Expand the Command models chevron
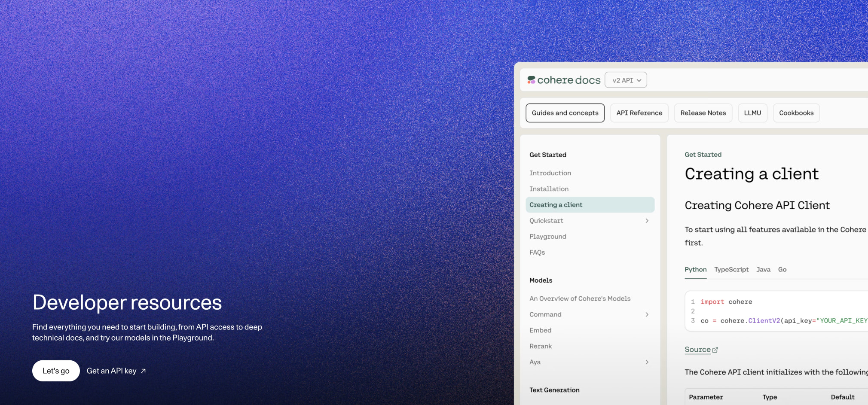868x405 pixels. coord(647,315)
